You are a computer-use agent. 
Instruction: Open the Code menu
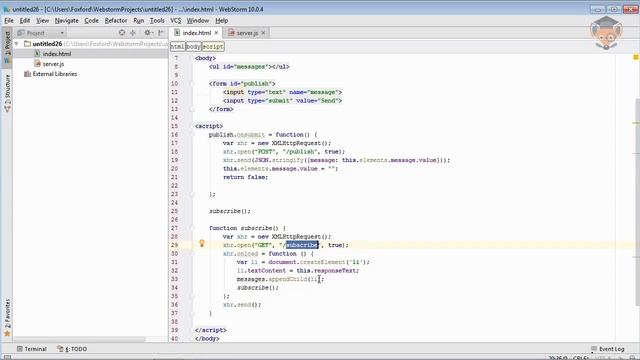coord(91,20)
